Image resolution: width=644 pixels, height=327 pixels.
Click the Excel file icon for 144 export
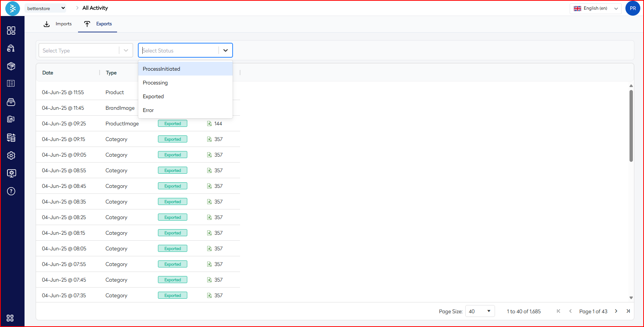tap(209, 124)
